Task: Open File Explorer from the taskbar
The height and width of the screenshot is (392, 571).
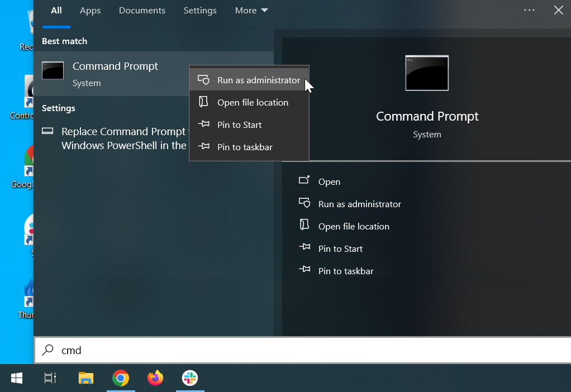Action: (85, 378)
